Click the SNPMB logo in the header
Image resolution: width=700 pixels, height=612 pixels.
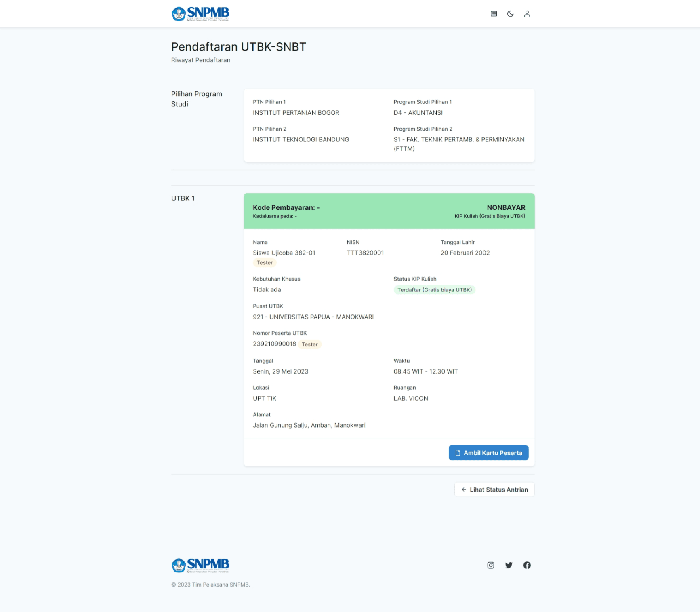(x=200, y=13)
